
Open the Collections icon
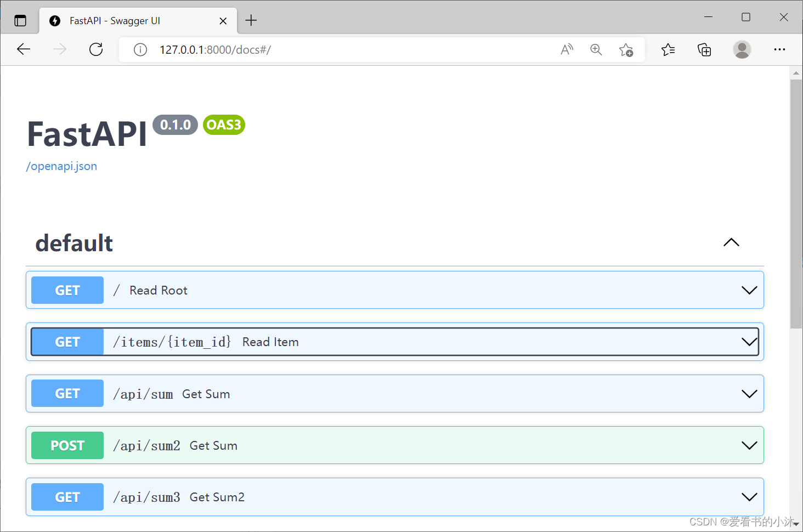click(704, 50)
